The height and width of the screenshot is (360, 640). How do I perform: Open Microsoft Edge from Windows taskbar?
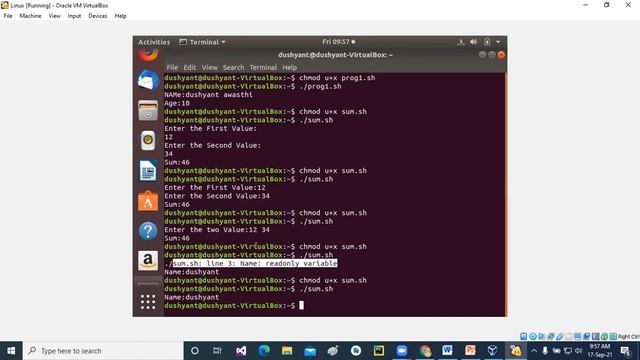click(264, 351)
